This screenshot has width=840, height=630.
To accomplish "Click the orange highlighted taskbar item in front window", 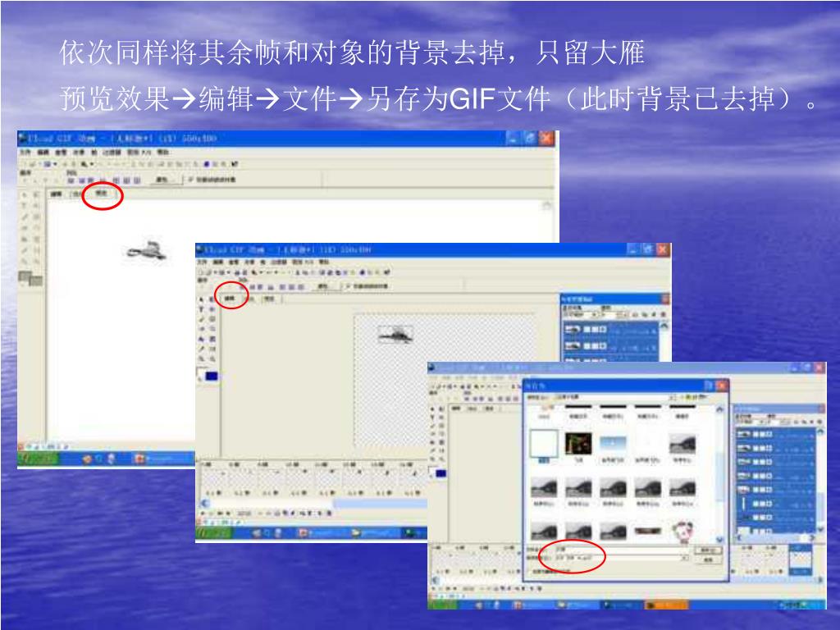I will [666, 605].
